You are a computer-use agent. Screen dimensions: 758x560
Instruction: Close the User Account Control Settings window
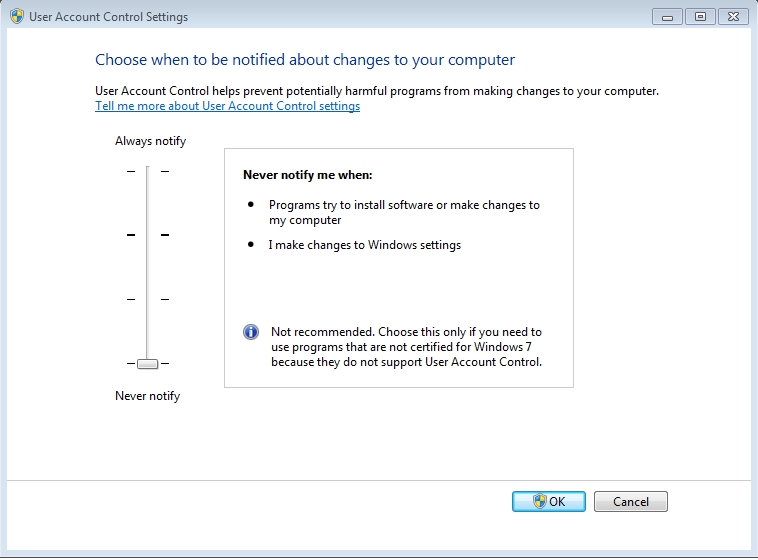tap(733, 17)
